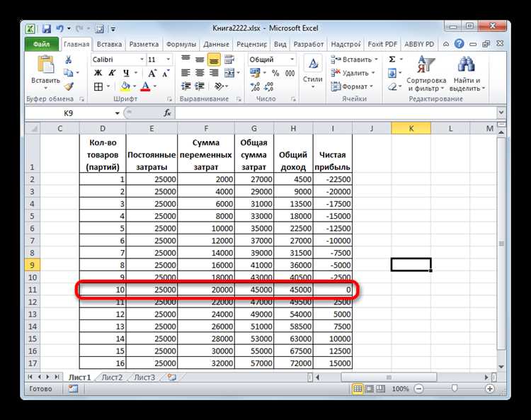This screenshot has width=531, height=420.
Task: Click the Clear eraser icon
Action: [392, 87]
